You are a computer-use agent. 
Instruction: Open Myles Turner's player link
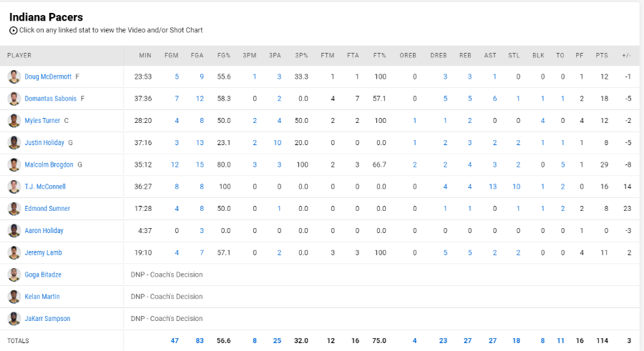[42, 121]
